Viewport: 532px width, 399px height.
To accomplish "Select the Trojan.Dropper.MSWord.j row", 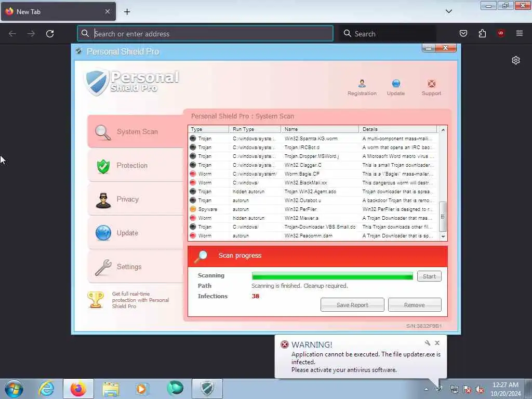I will 313,156.
